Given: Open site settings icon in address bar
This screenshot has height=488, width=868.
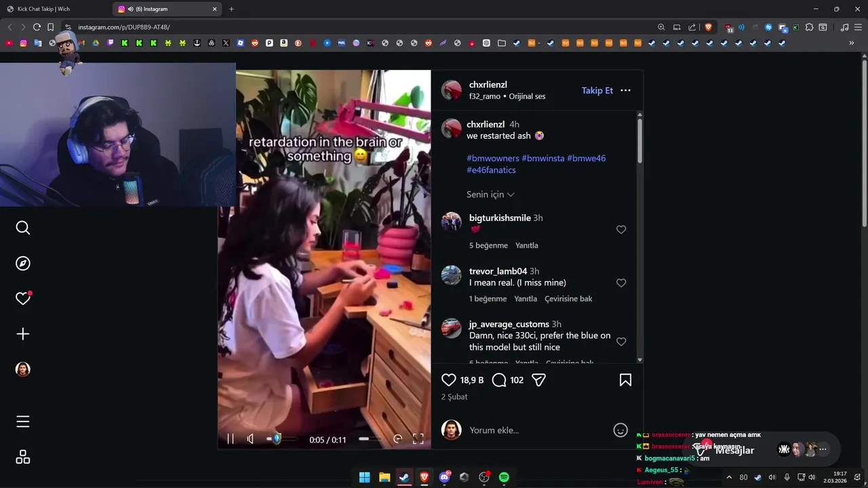Looking at the screenshot, I should point(68,27).
